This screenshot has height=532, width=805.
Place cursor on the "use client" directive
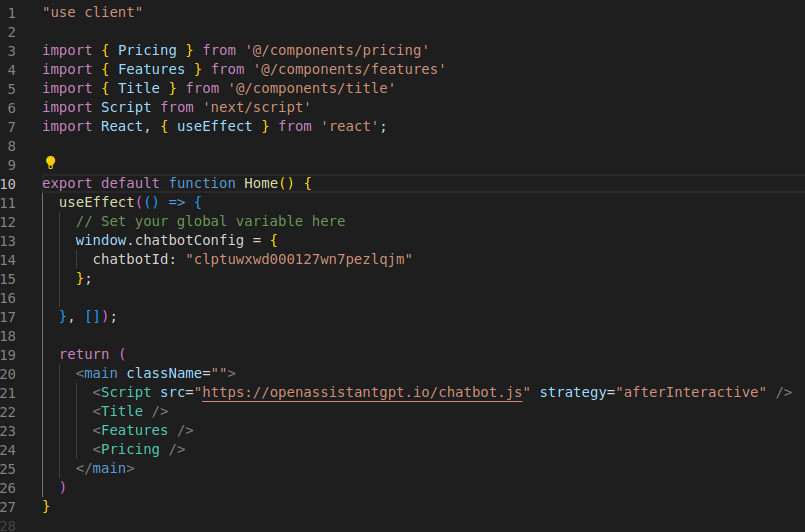(x=93, y=12)
